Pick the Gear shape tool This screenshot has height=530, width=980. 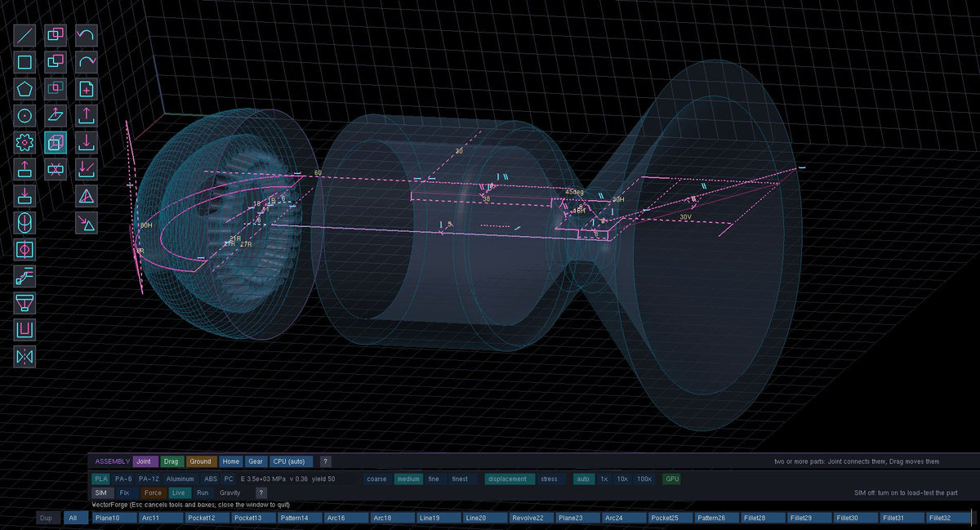coord(25,143)
